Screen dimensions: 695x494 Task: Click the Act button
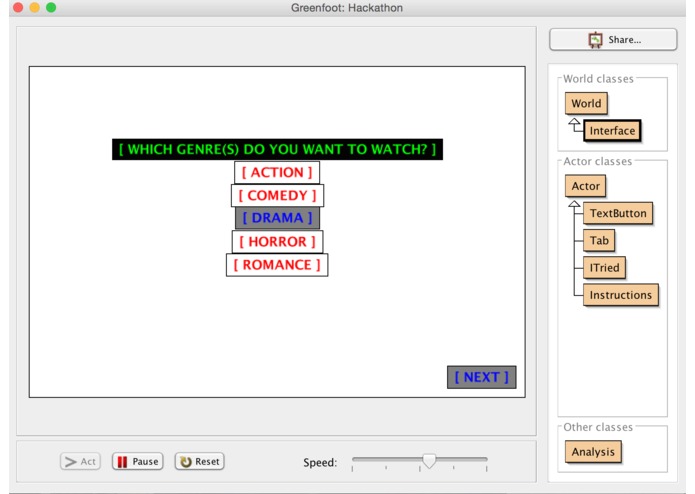(80, 462)
